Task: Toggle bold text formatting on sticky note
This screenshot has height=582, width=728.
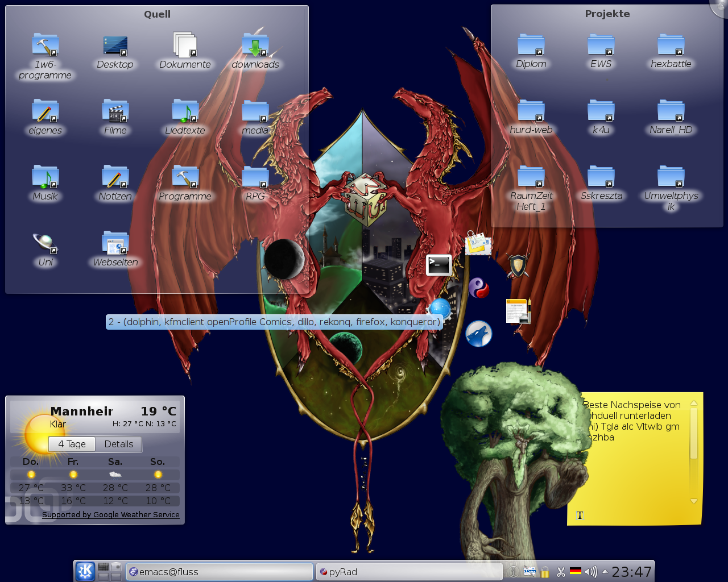Action: pos(580,515)
